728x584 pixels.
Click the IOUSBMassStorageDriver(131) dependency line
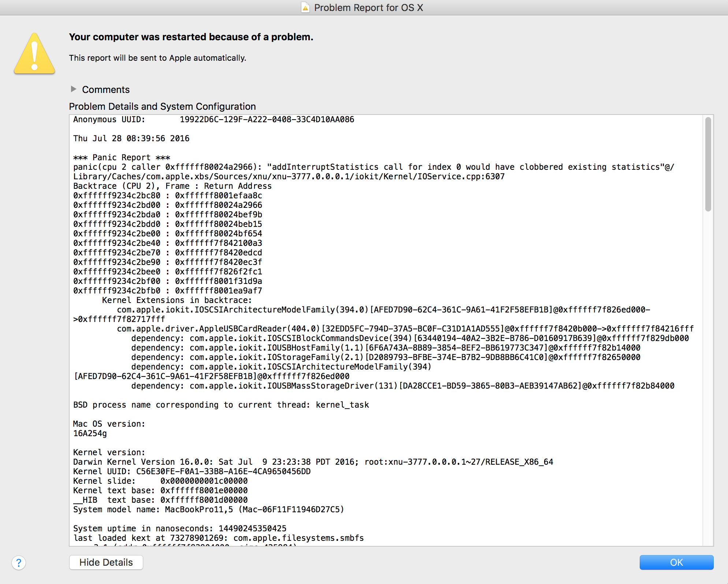403,386
